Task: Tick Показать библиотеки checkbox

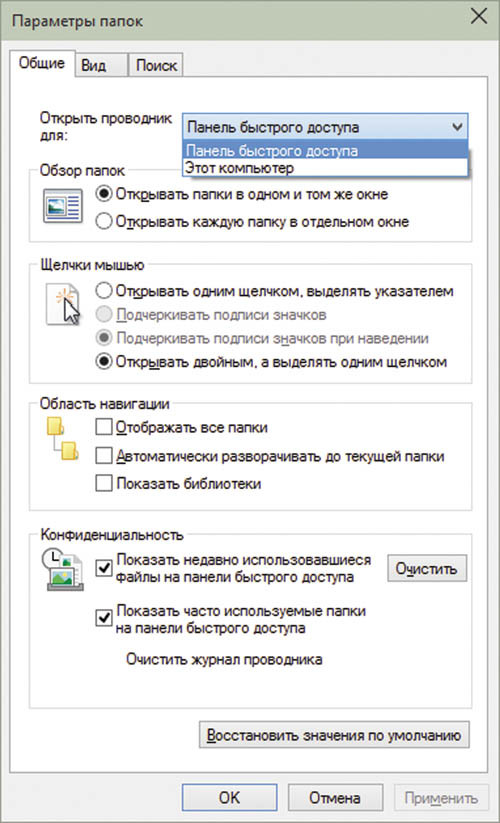Action: pyautogui.click(x=104, y=483)
